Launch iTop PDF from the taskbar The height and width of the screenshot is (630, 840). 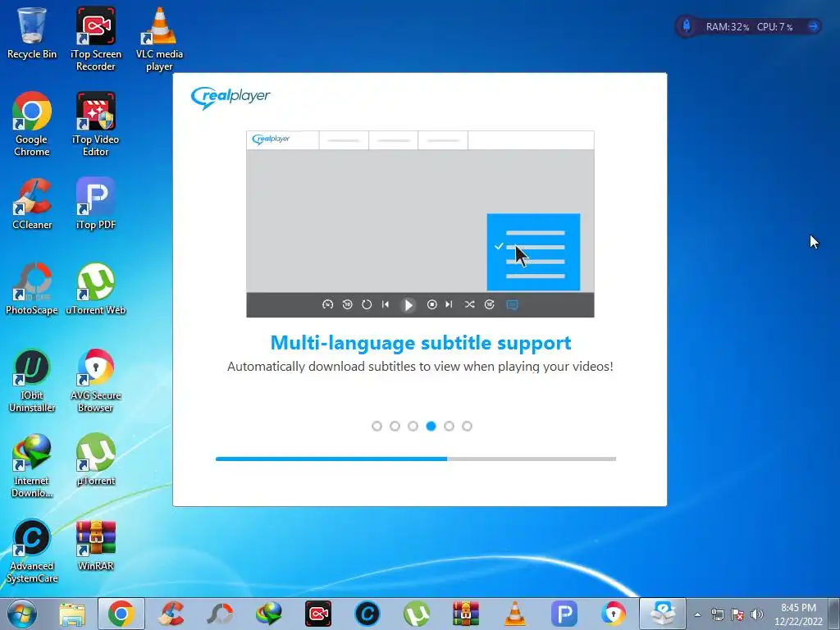tap(564, 614)
